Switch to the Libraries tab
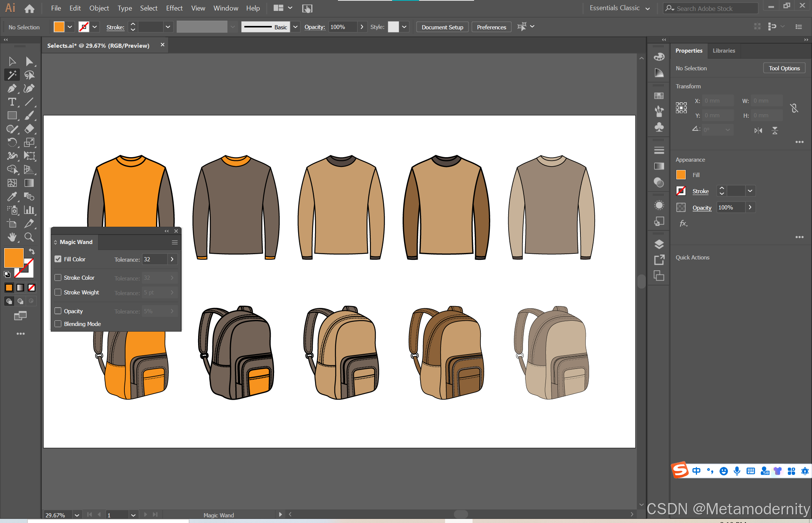 [x=724, y=51]
